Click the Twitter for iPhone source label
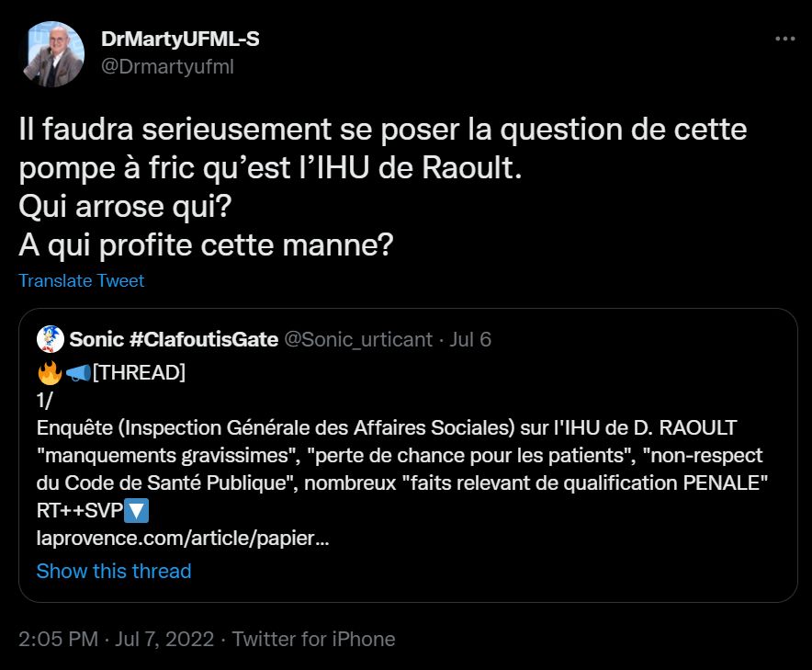 click(314, 639)
